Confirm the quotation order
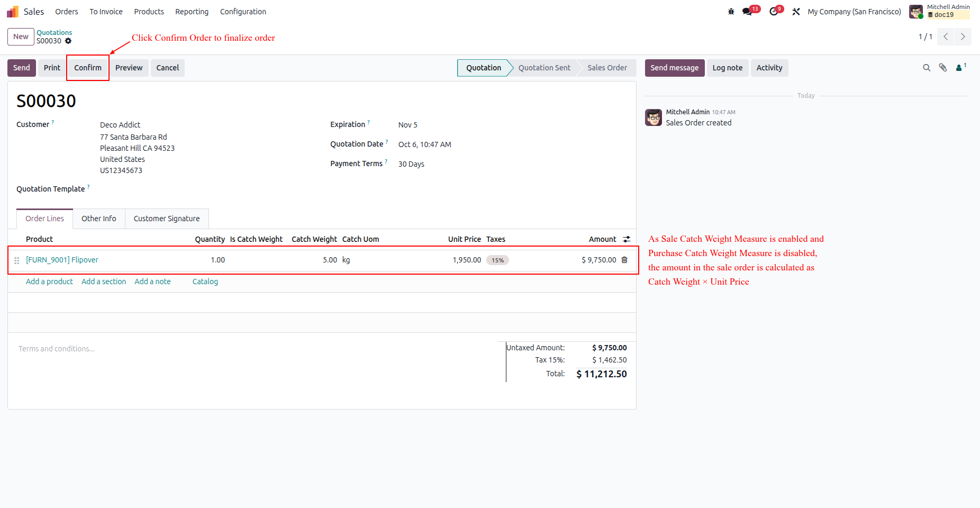The height and width of the screenshot is (508, 980). pyautogui.click(x=88, y=68)
